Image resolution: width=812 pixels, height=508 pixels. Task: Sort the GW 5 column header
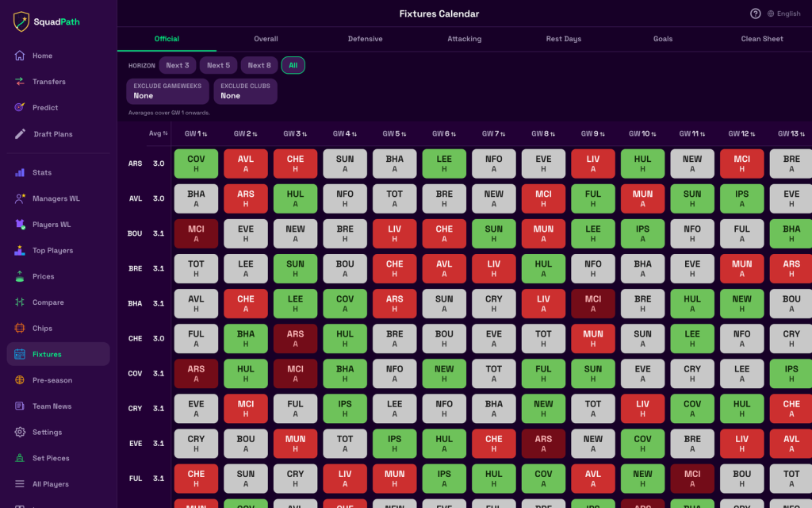tap(394, 133)
